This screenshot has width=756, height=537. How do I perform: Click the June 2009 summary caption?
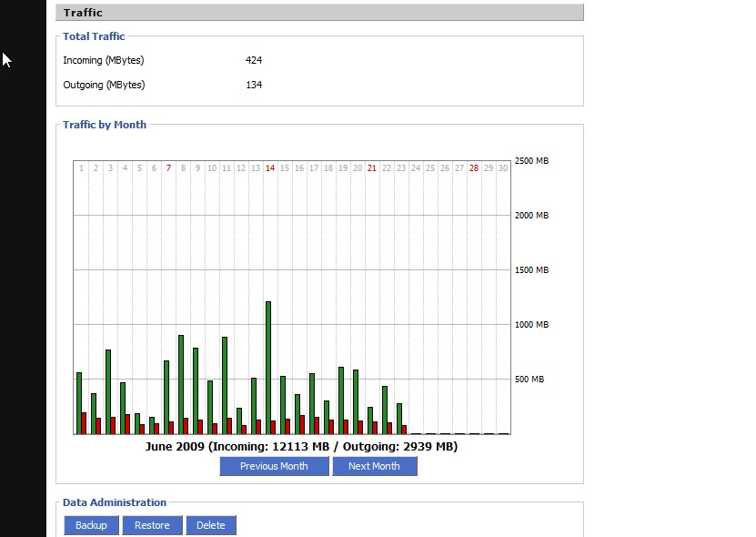coord(301,446)
